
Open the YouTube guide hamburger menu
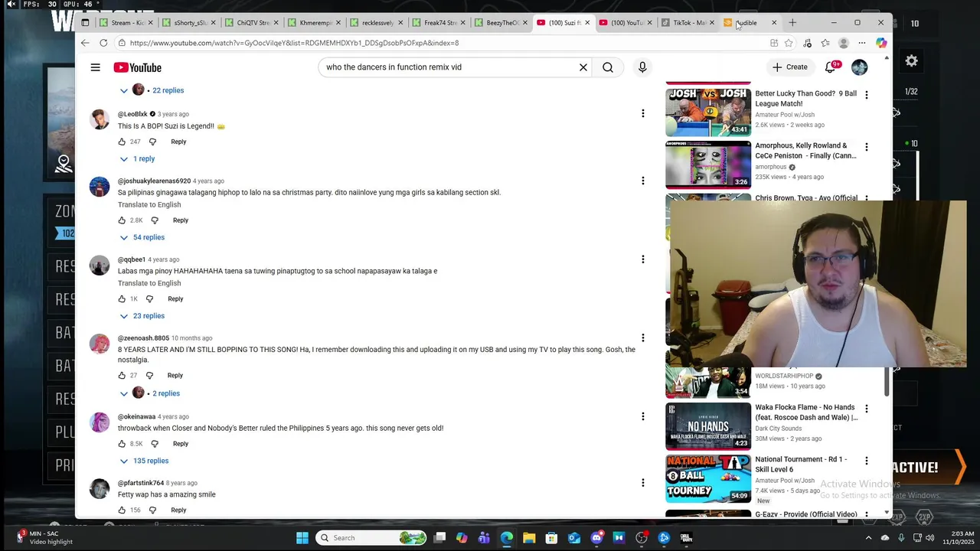click(96, 67)
